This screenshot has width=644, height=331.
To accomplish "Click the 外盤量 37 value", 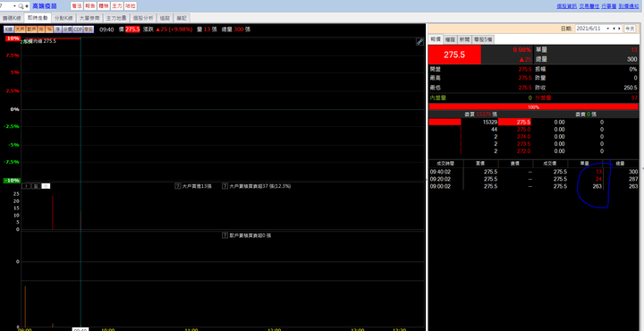I will 634,98.
